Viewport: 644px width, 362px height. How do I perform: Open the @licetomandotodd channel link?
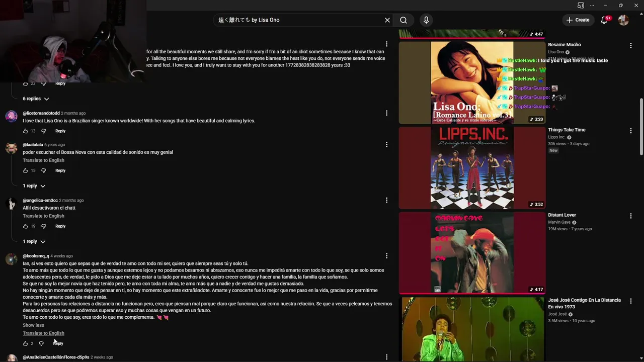pos(41,113)
